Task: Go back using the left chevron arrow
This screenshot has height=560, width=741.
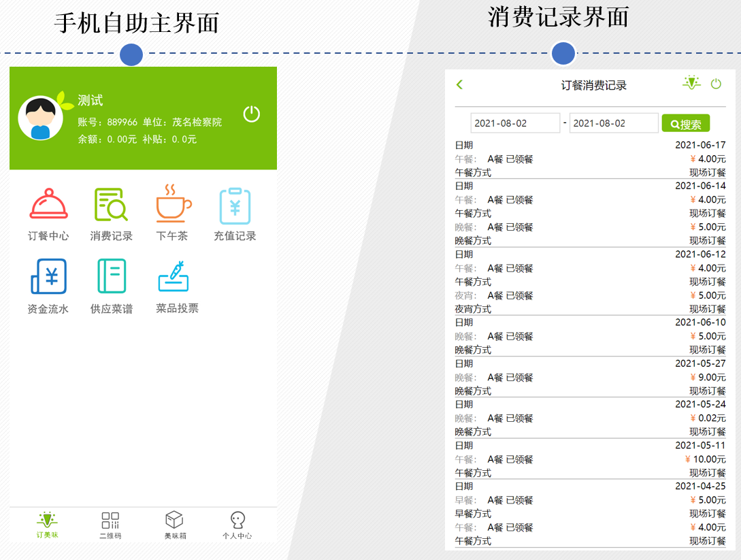Action: point(459,84)
